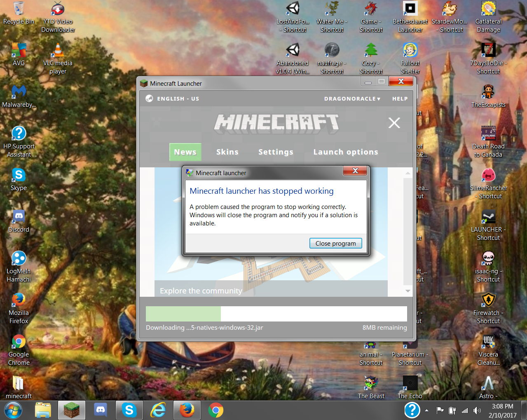Screen dimensions: 527x420
Task: Click the Action Center flag icon
Action: click(x=440, y=411)
